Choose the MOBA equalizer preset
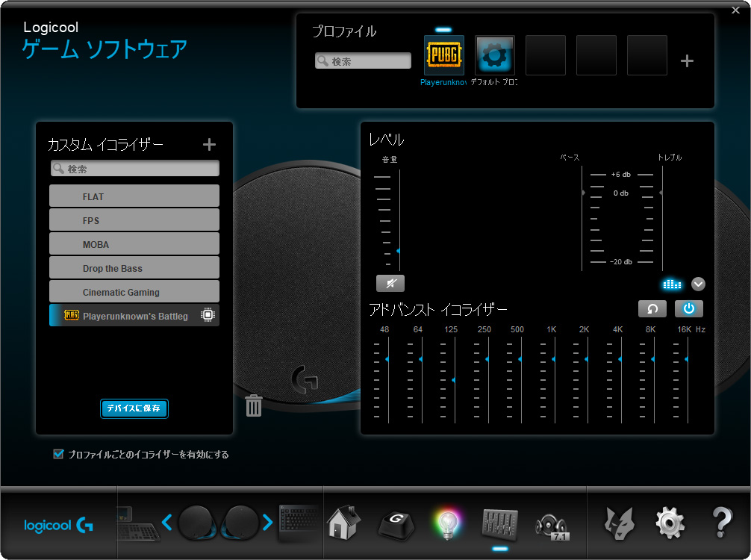Screen dimensions: 751x560 [x=134, y=244]
